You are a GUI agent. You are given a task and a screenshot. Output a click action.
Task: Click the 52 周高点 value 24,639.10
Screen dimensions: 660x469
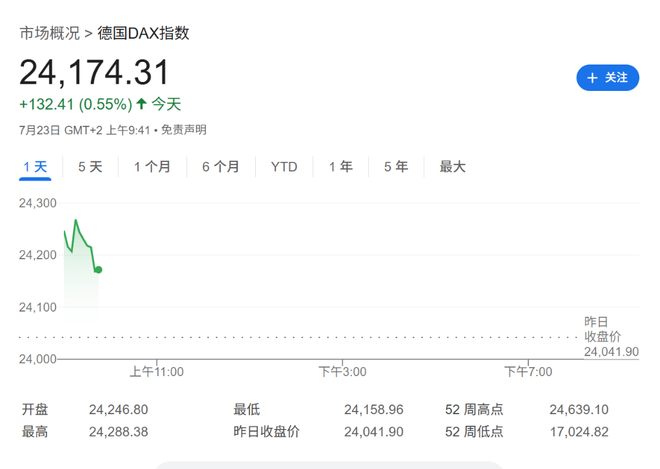click(579, 410)
